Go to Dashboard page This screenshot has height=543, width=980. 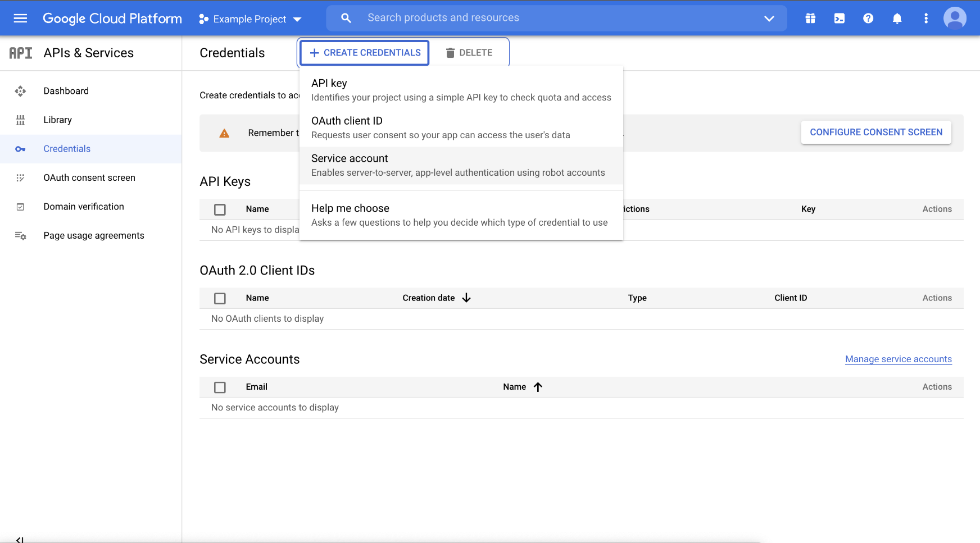(66, 91)
